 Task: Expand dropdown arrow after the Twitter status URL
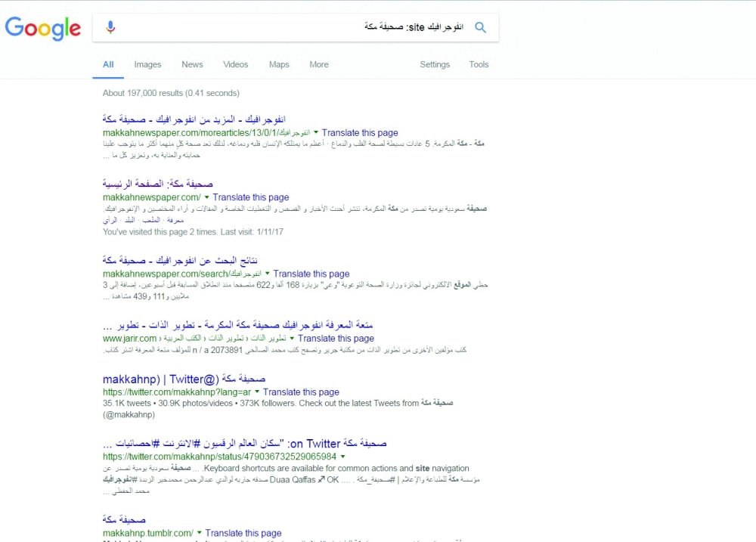coord(342,457)
